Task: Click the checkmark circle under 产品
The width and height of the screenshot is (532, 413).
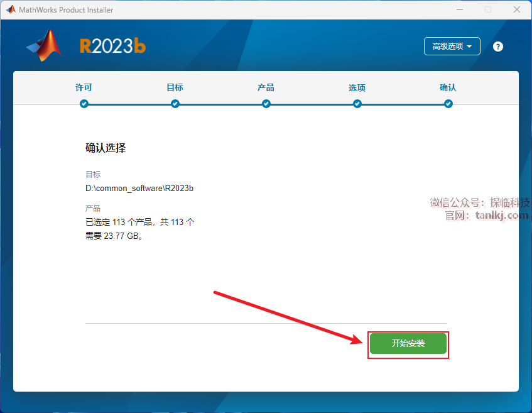Action: [266, 104]
